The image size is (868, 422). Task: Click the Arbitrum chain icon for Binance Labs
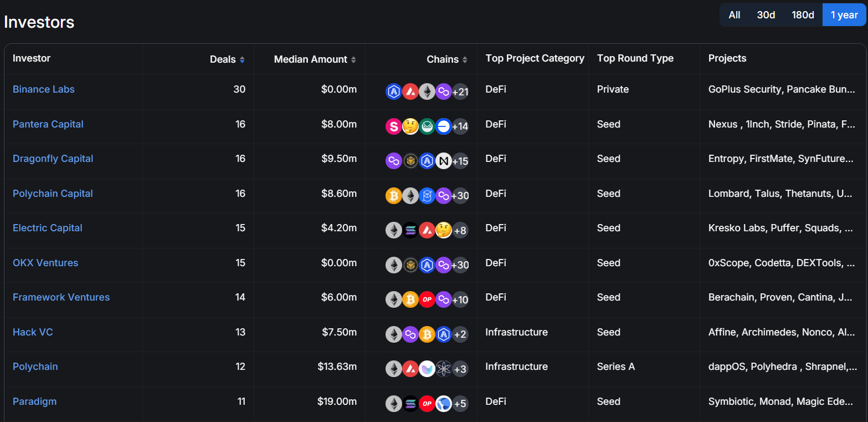393,91
